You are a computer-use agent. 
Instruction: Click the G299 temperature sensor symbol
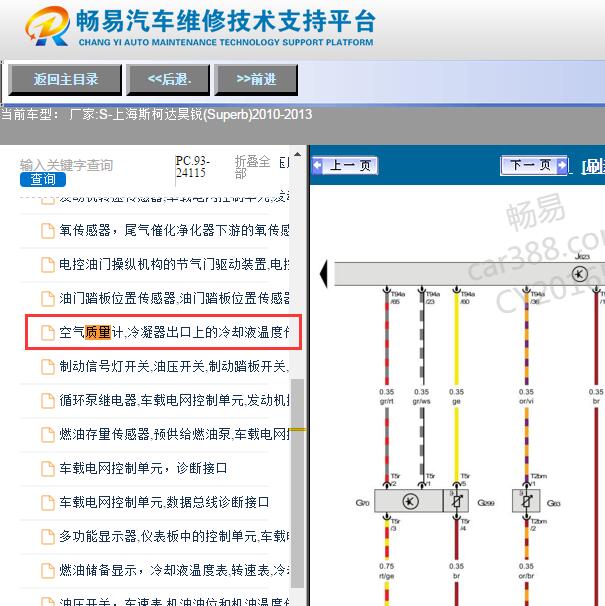(456, 501)
